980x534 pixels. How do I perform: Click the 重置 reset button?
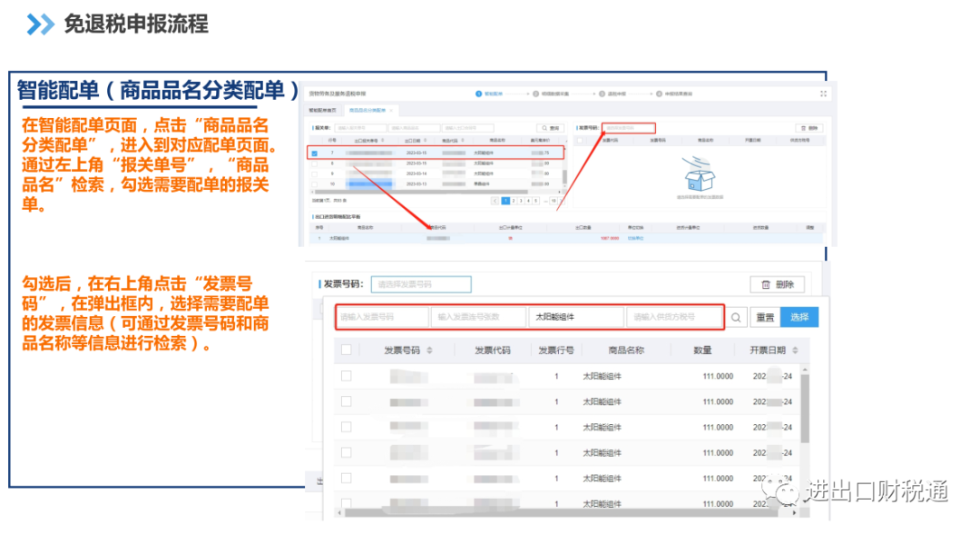[x=765, y=317]
